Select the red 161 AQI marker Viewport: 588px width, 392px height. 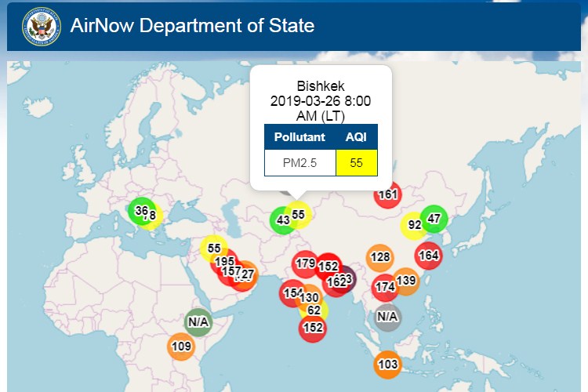click(388, 194)
